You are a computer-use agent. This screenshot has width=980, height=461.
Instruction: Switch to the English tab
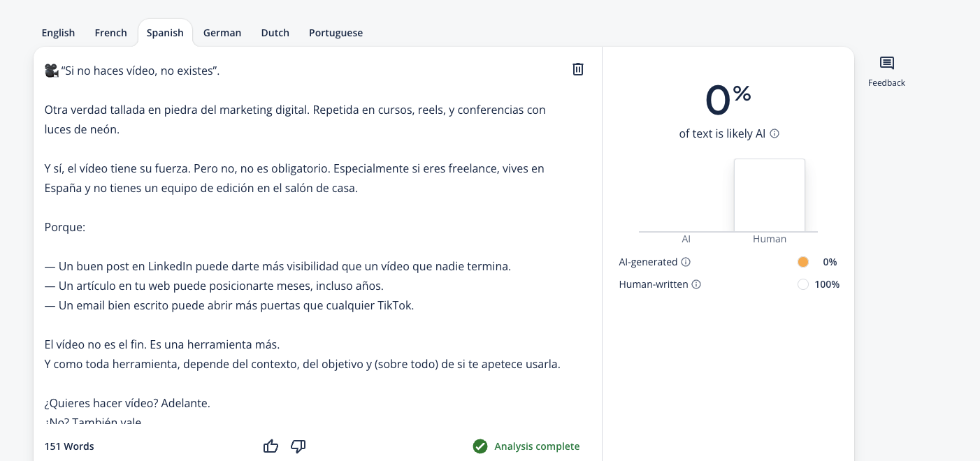[x=58, y=33]
